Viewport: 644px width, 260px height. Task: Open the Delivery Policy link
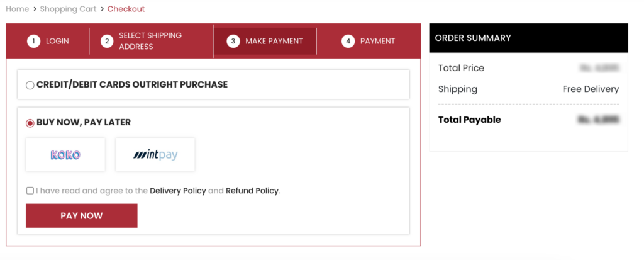178,191
